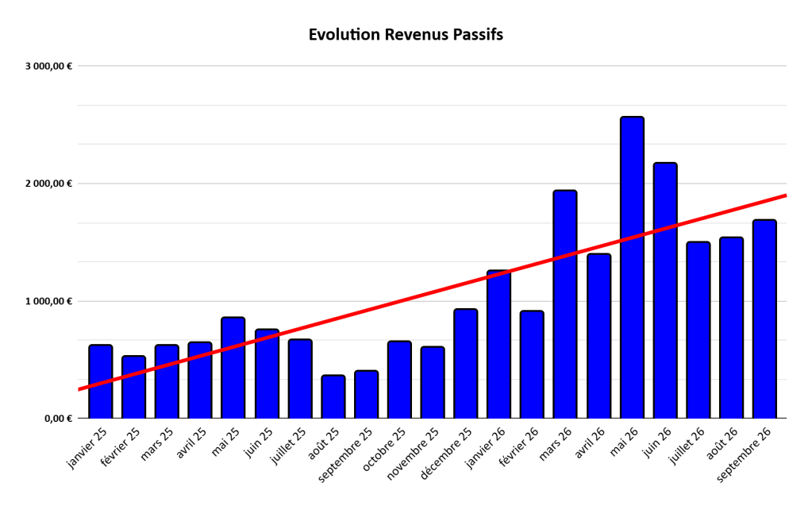Screen dimensions: 812x506
Task: Click the 3 000,00 € axis label
Action: [x=48, y=66]
